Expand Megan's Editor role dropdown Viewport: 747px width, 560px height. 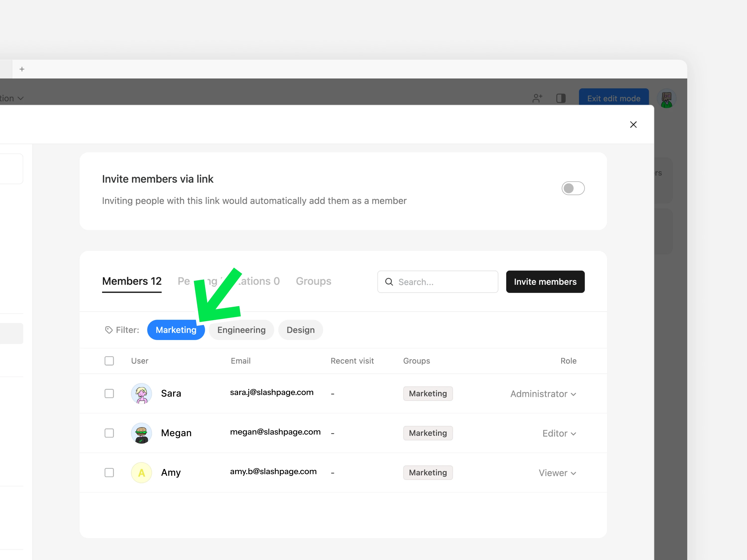coord(559,433)
